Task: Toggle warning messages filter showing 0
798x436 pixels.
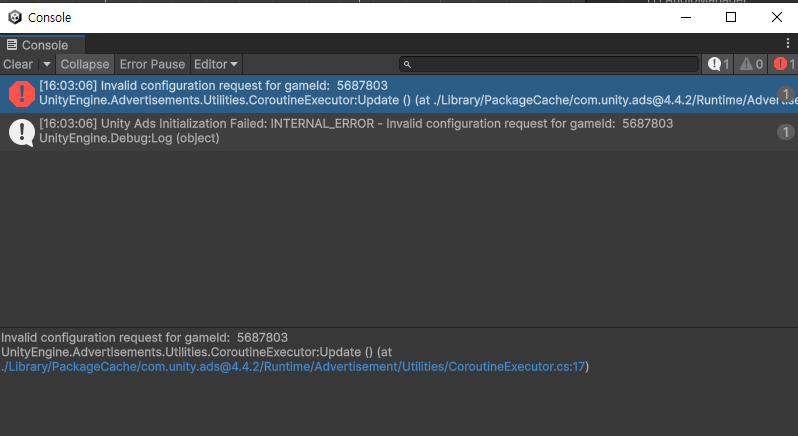Action: [751, 64]
